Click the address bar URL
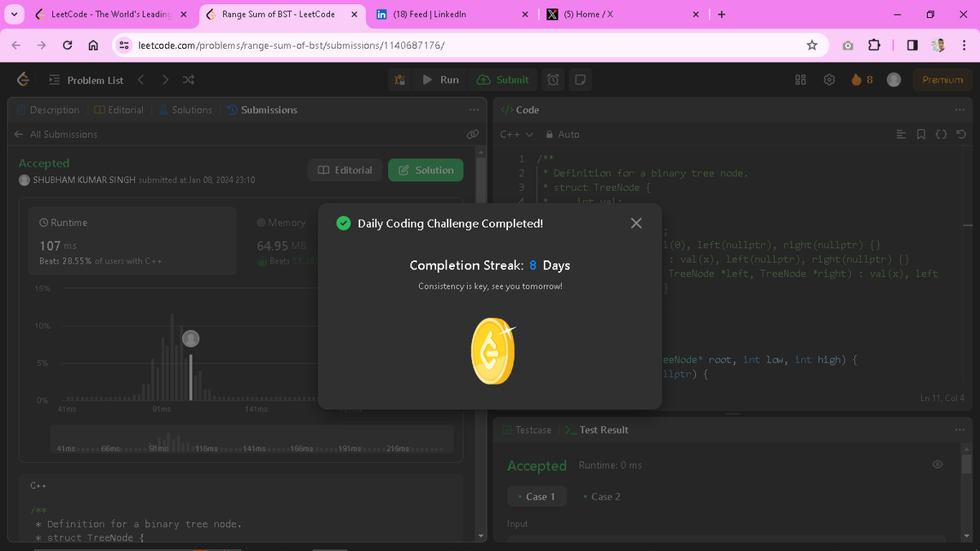 point(292,46)
